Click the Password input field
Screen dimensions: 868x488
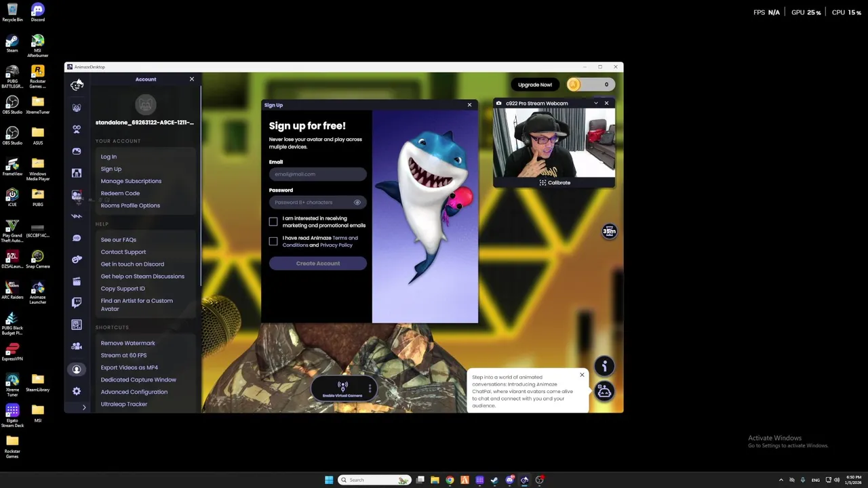(x=318, y=202)
